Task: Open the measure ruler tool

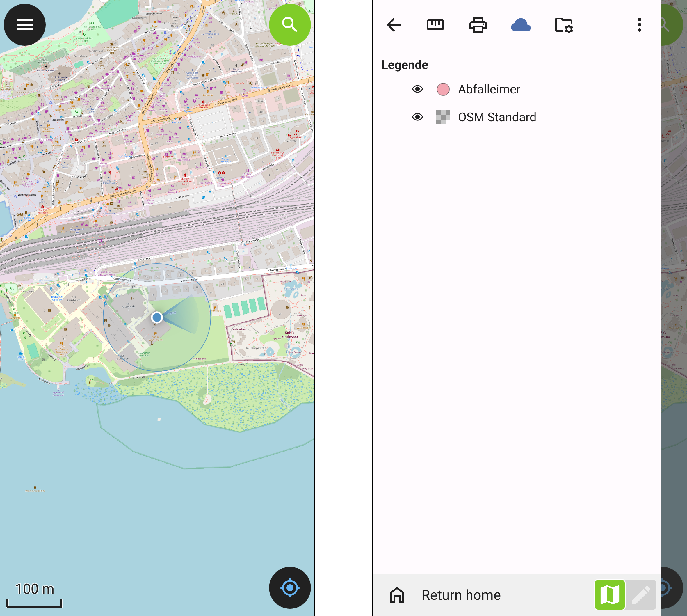Action: tap(435, 25)
